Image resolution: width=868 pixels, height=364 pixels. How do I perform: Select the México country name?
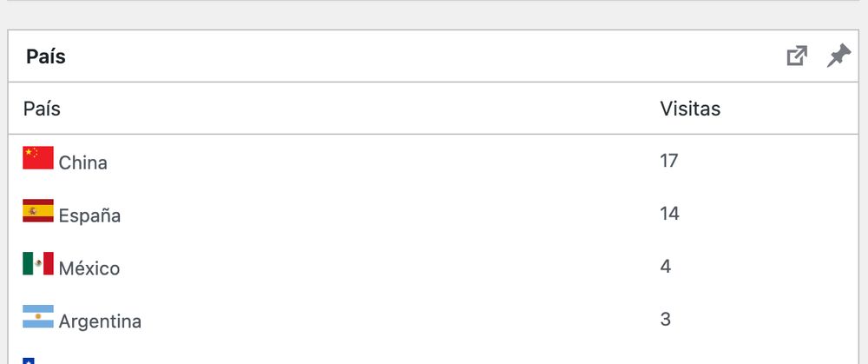click(89, 268)
